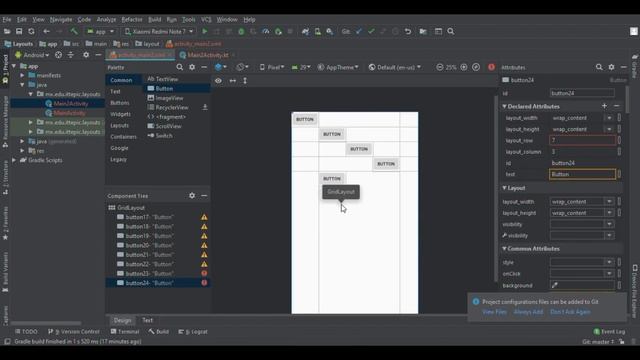Select the Buttons category in Palette
This screenshot has height=360, width=640.
coord(120,103)
